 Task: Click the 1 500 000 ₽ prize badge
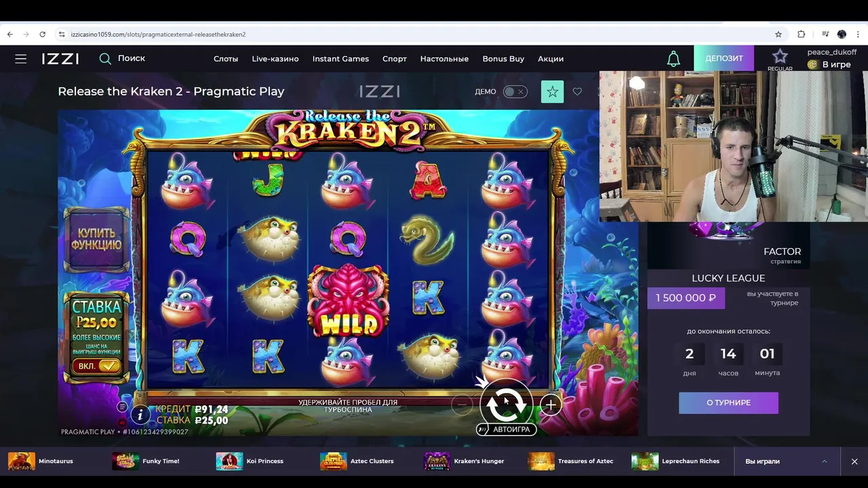point(686,298)
